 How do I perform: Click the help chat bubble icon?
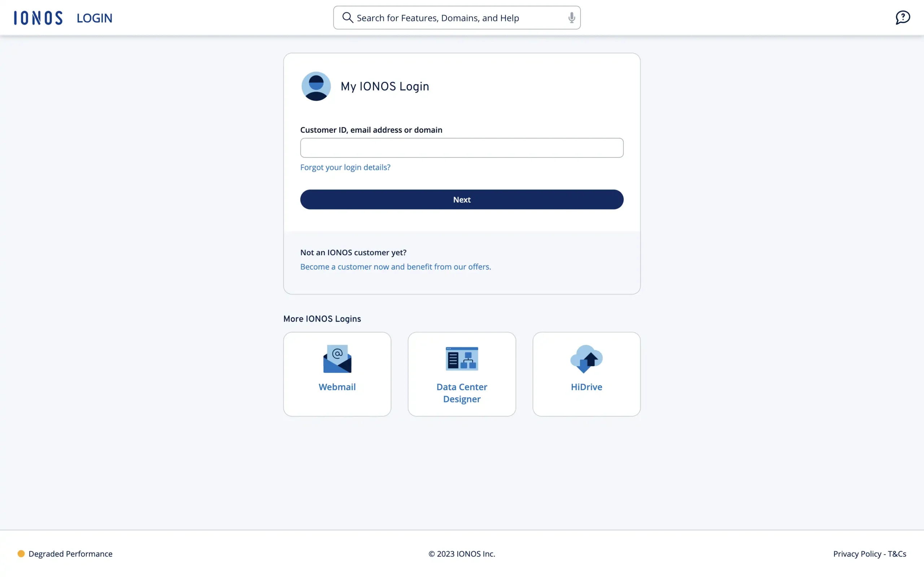click(903, 17)
